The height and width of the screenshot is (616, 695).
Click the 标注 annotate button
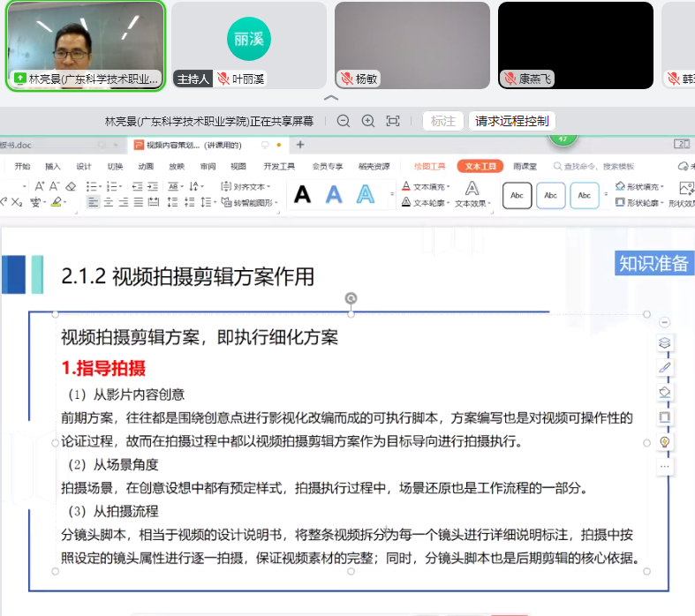[x=442, y=121]
